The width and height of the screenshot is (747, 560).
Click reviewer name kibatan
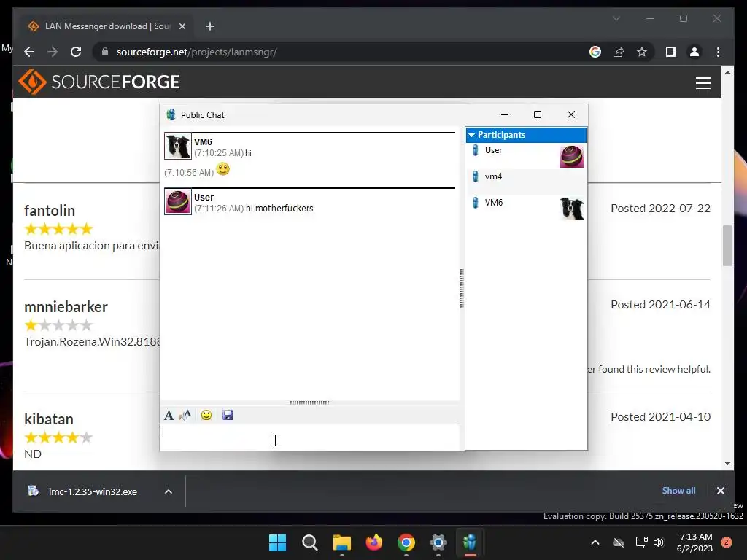49,419
